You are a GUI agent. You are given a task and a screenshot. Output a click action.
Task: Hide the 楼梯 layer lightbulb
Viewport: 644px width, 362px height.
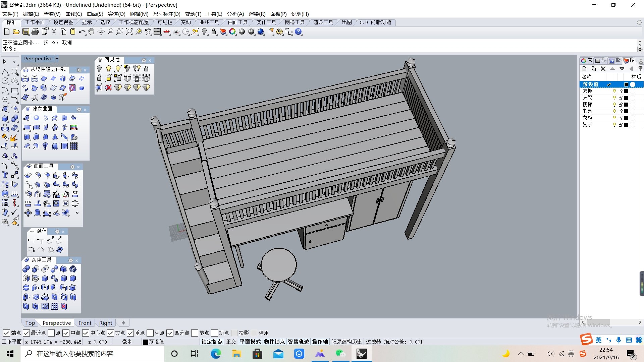pyautogui.click(x=614, y=104)
